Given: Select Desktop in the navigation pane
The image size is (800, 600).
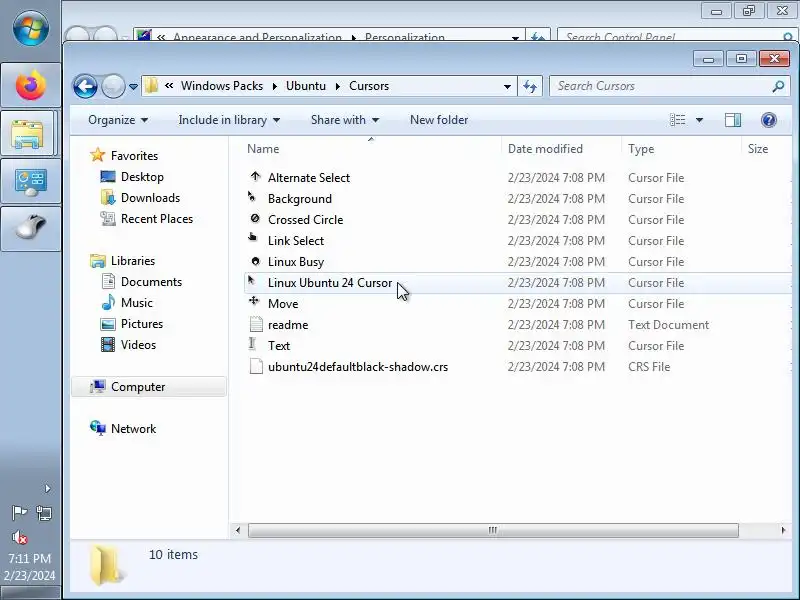Looking at the screenshot, I should click(142, 177).
